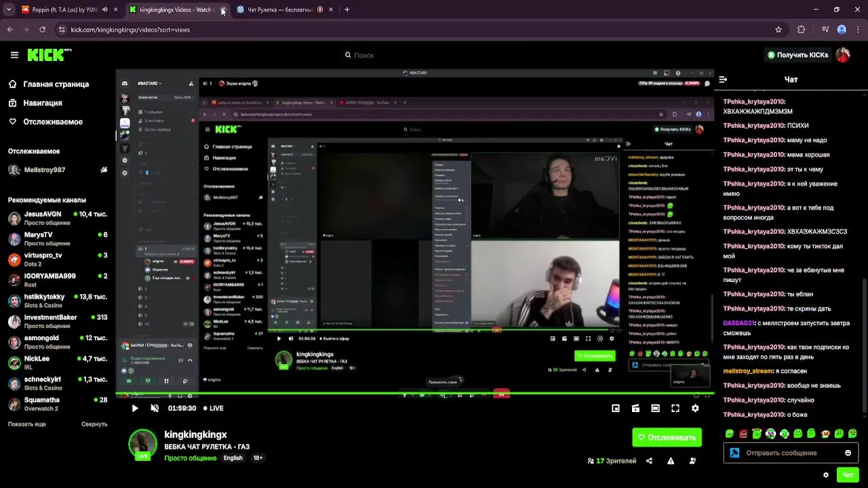Open a new browser tab

coord(347,9)
